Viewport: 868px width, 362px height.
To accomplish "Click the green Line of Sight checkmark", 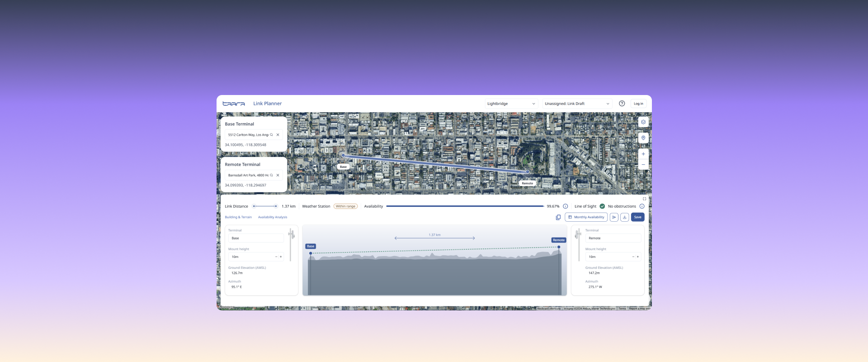I will [x=602, y=206].
